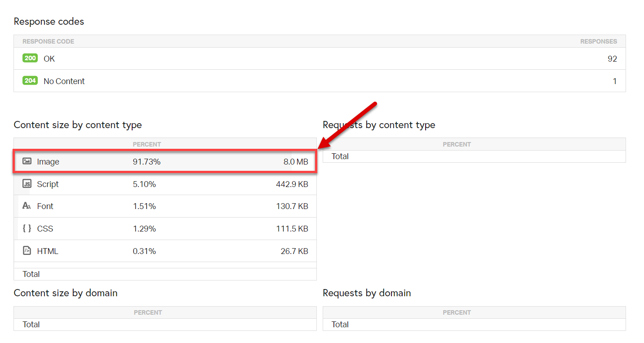Click PERCENT header under Requests by content type
This screenshot has height=343, width=644.
457,144
